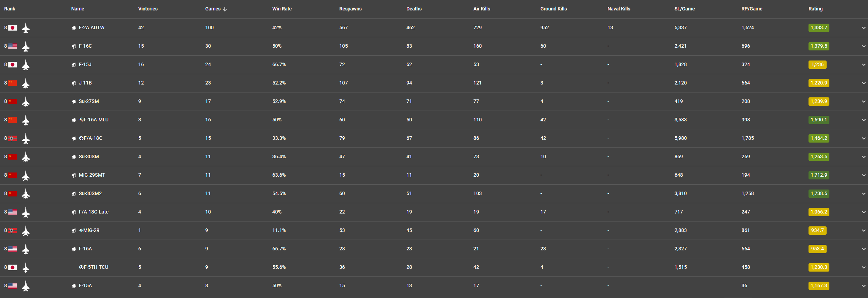Expand the F-2A ADTW row details
Viewport: 868px width, 298px height.
click(863, 28)
